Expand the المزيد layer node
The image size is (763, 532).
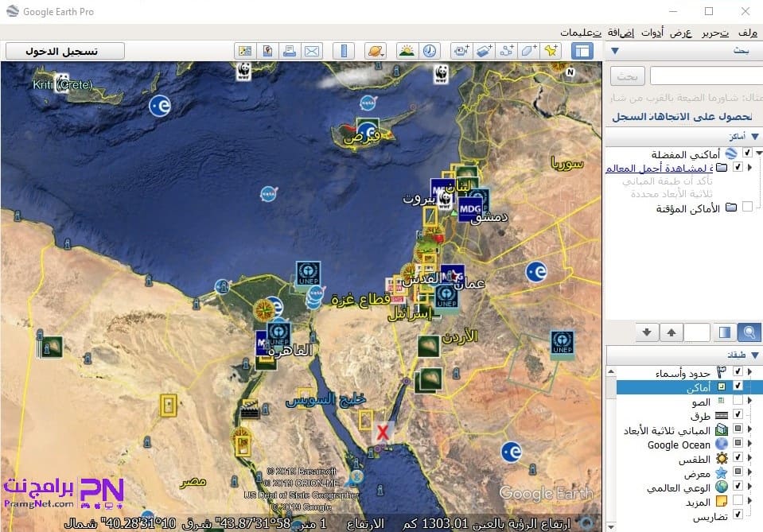tap(749, 500)
